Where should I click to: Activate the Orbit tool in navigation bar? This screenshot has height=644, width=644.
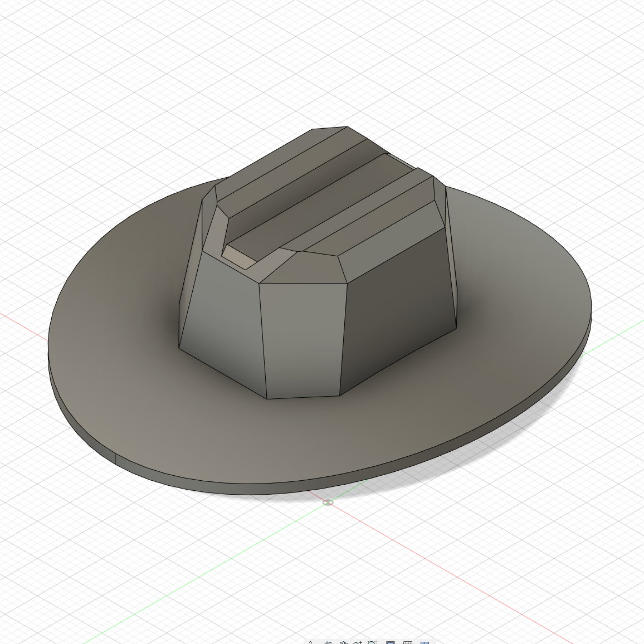311,642
